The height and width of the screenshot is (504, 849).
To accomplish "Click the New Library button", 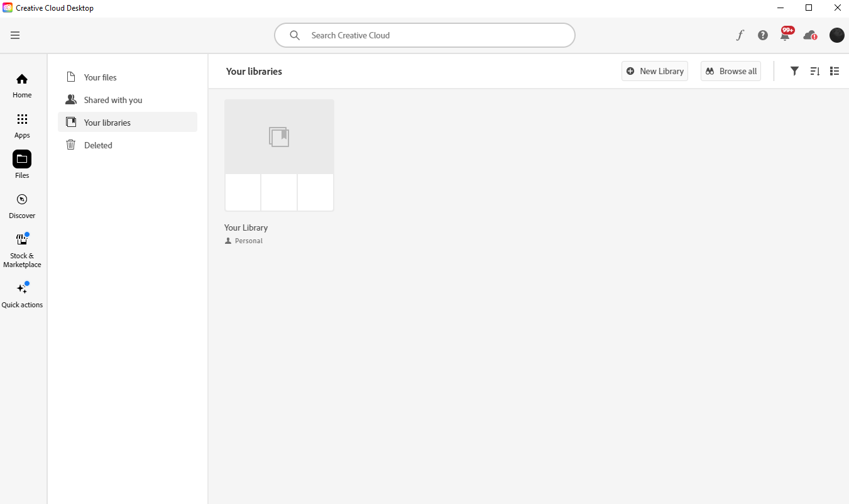I will [x=655, y=71].
